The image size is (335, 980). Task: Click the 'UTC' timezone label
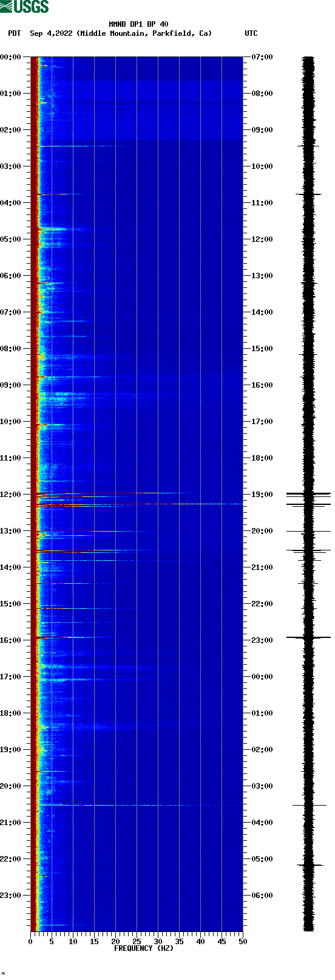click(251, 33)
